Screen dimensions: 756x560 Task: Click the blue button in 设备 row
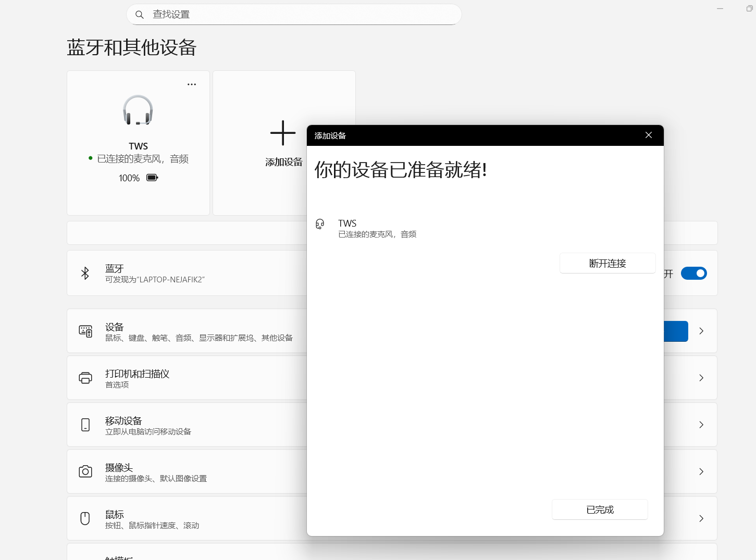pos(676,331)
